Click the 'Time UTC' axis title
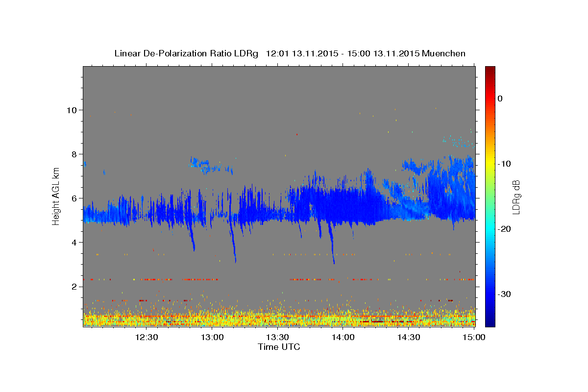 [279, 347]
